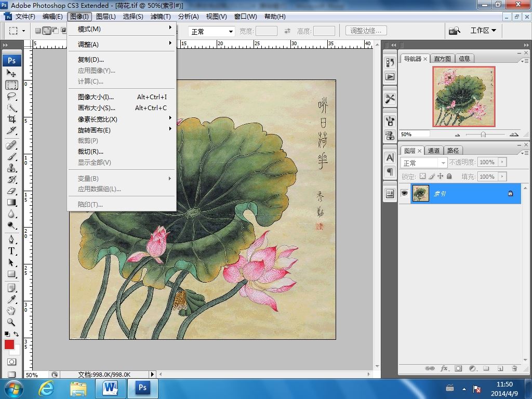Screen dimensions: 532x399
Task: Click the Hand tool
Action: tap(11, 311)
